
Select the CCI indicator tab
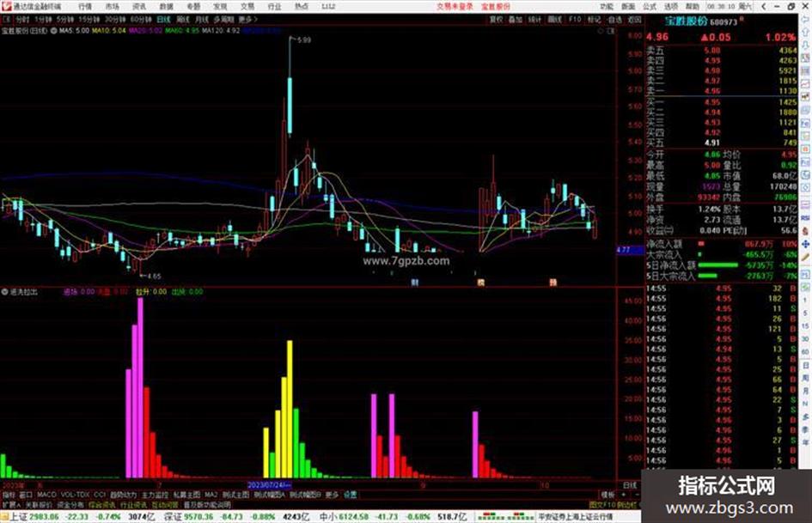[x=100, y=495]
